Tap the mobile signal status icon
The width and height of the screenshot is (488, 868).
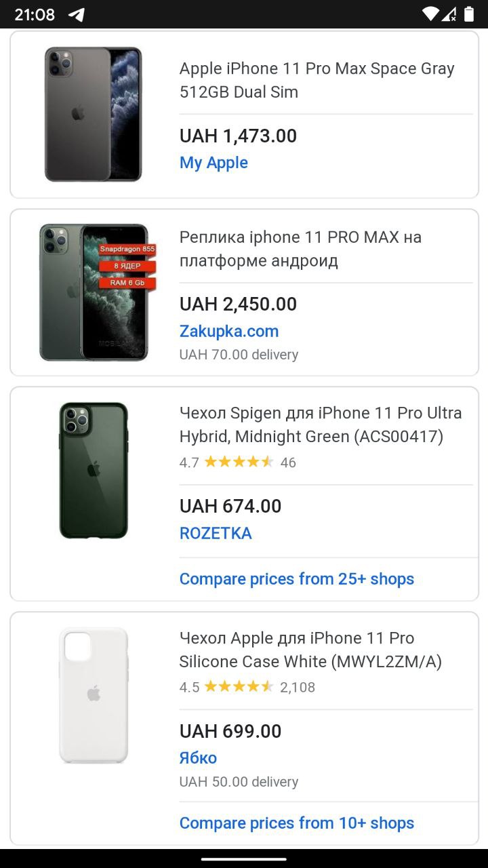pos(449,14)
